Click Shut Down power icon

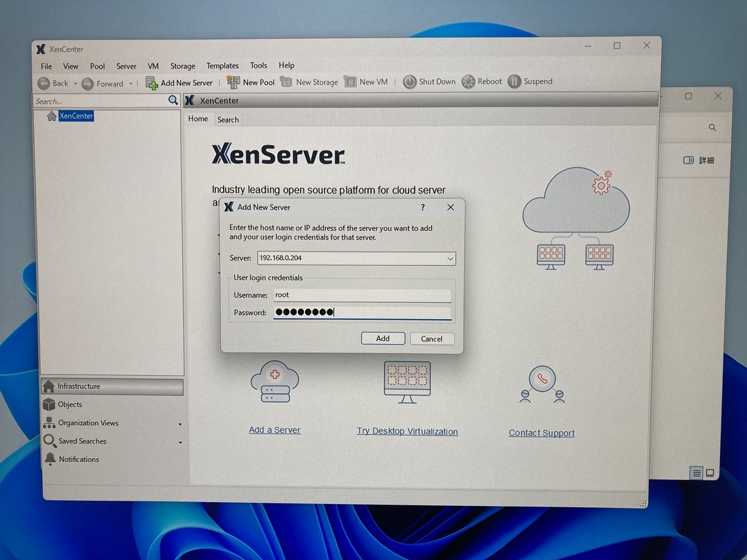(410, 82)
